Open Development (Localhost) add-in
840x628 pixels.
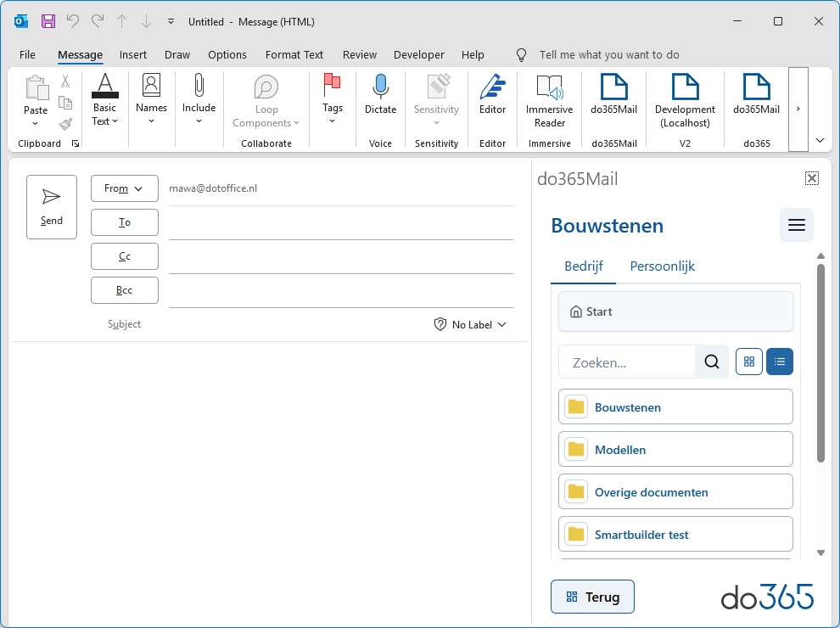coord(685,101)
